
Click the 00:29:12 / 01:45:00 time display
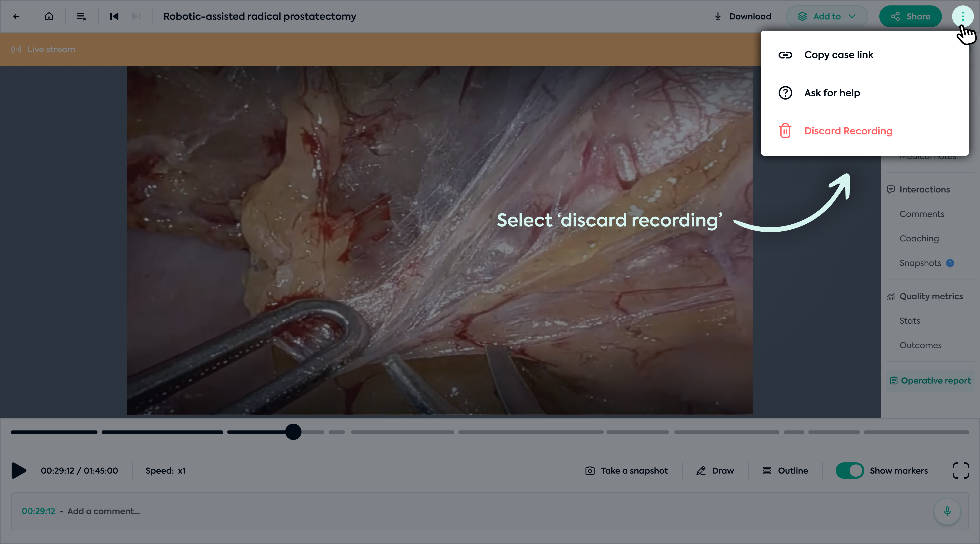(79, 471)
